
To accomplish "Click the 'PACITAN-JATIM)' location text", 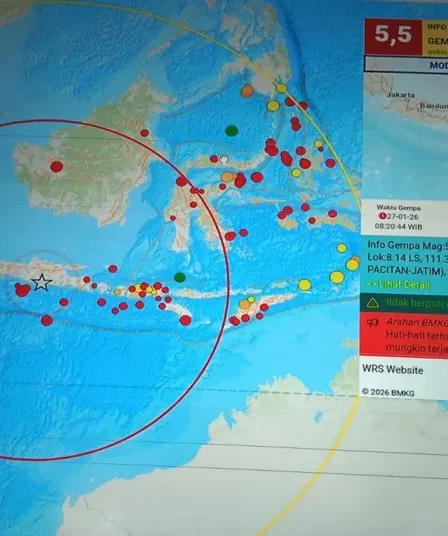I will coord(406,271).
